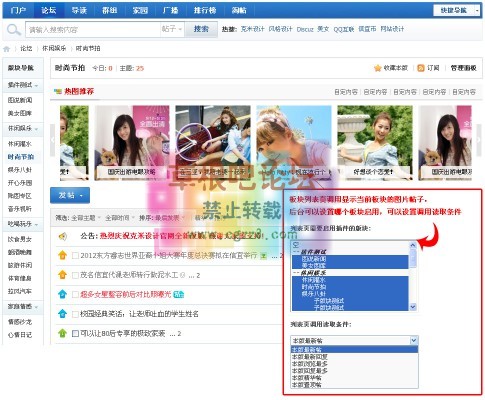Click the announcement speaker icon
The image size is (485, 400).
(x=62, y=236)
